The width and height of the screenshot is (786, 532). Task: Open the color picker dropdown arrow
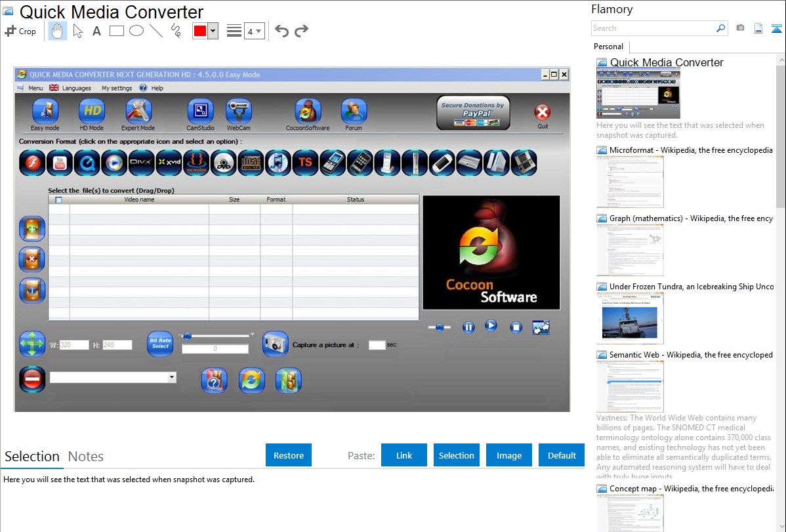tap(213, 31)
